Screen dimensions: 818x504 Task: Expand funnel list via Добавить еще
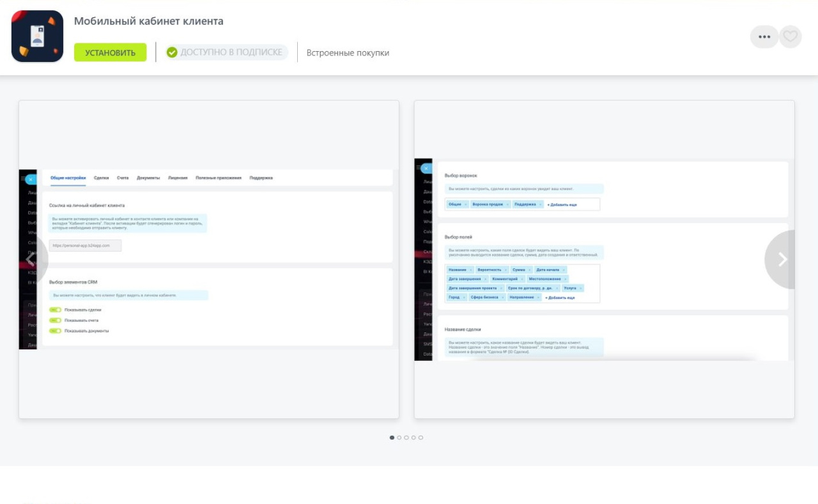click(x=562, y=204)
